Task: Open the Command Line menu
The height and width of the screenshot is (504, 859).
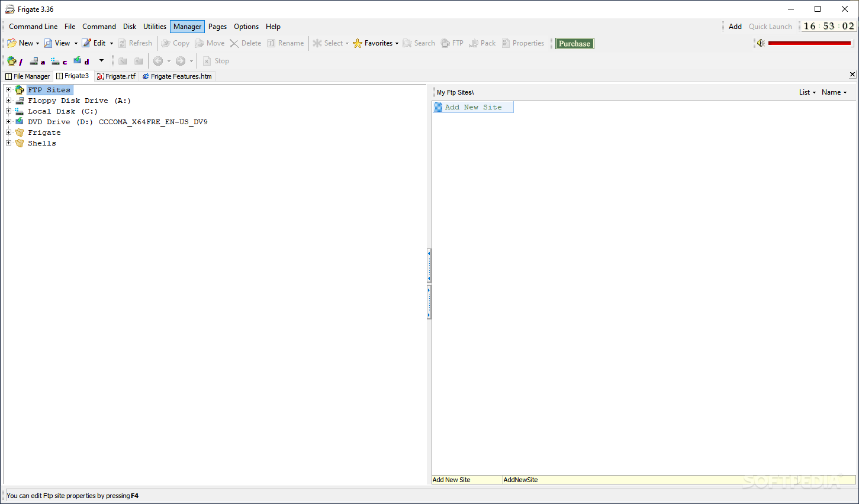Action: (33, 27)
